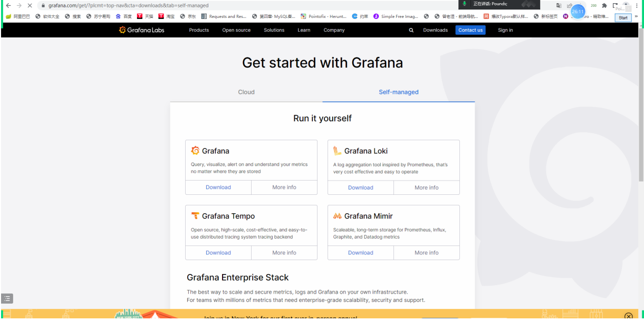Open More info for Grafana Loki
This screenshot has width=644, height=321.
[x=427, y=187]
